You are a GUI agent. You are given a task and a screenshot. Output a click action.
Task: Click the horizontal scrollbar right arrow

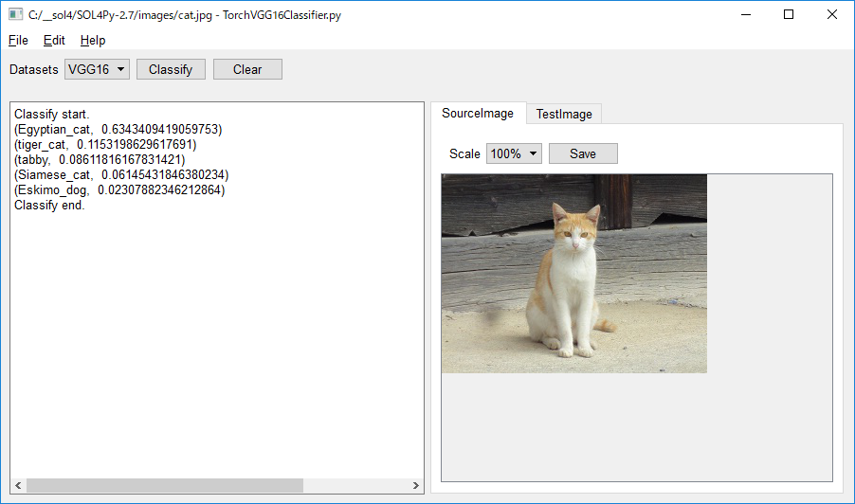415,485
